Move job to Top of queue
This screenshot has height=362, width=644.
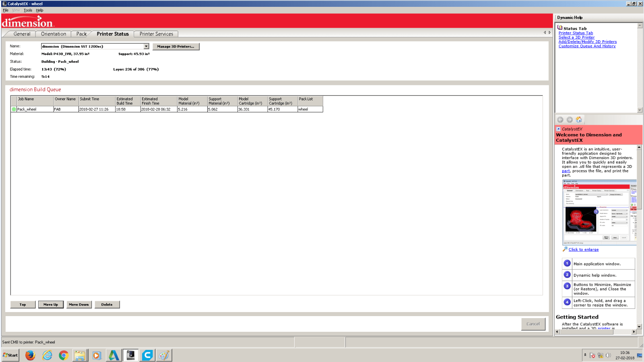[23, 304]
